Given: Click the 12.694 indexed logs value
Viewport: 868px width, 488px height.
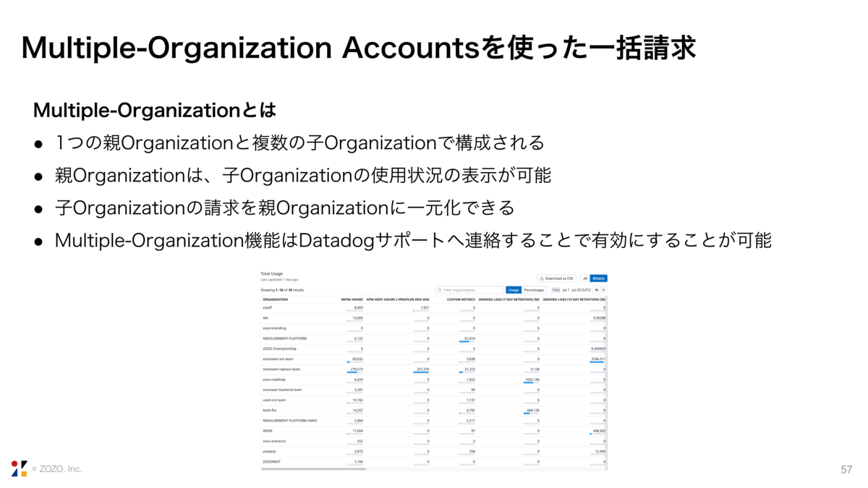Looking at the screenshot, I should [600, 451].
